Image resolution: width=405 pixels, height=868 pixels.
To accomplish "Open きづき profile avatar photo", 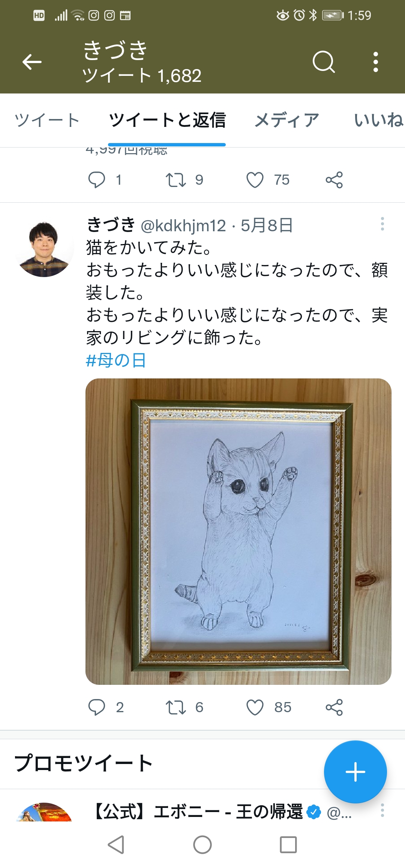I will 44,249.
